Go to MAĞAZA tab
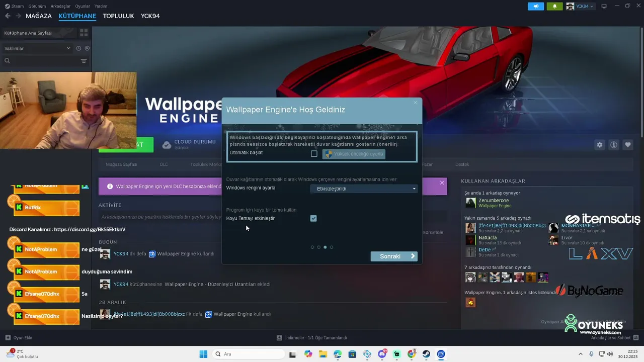This screenshot has width=644, height=362. [x=39, y=16]
